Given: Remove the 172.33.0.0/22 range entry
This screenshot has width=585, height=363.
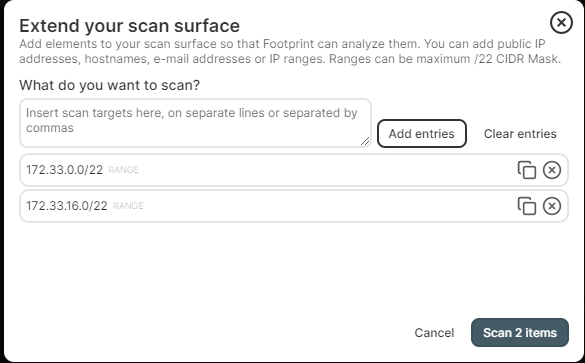Looking at the screenshot, I should [x=552, y=170].
